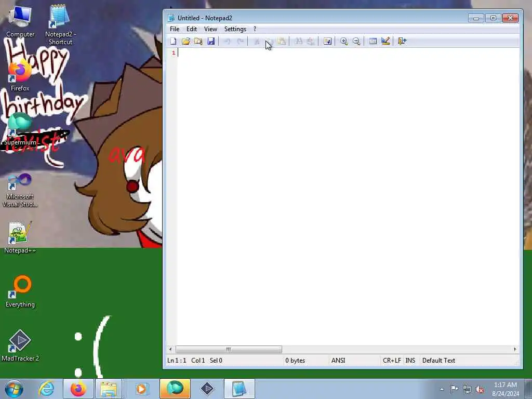Create a new document with the New toolbar icon
532x399 pixels.
click(x=174, y=42)
